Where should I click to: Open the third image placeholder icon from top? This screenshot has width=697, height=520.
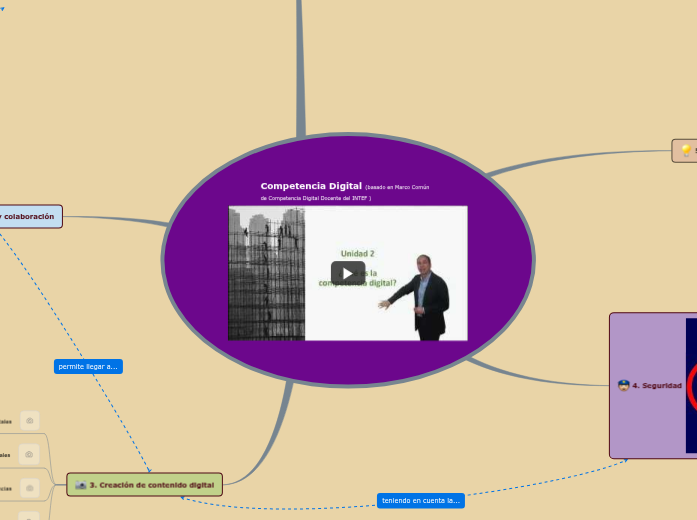(30, 487)
